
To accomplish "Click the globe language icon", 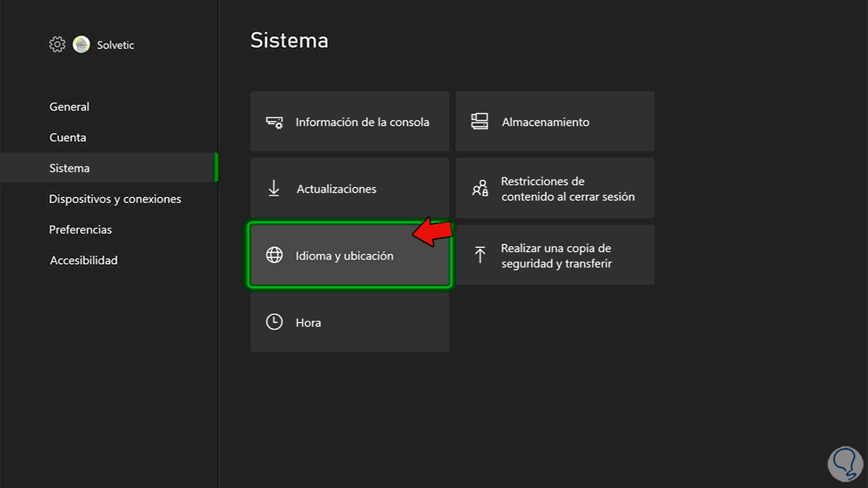I will point(274,255).
